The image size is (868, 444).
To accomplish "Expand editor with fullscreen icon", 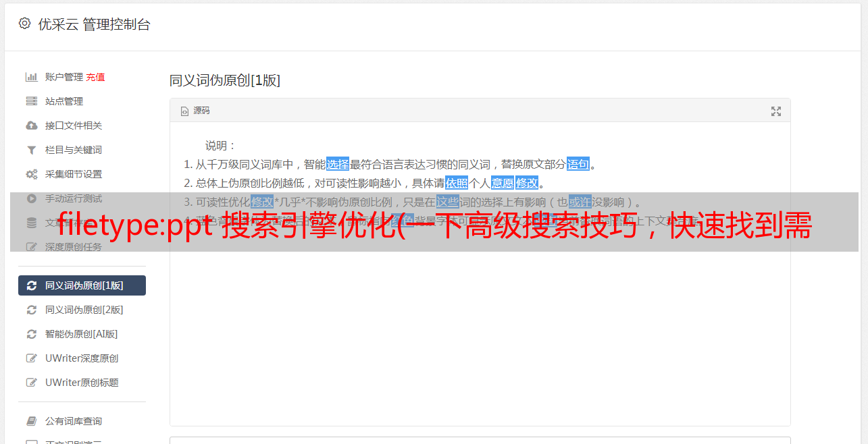I will (776, 111).
